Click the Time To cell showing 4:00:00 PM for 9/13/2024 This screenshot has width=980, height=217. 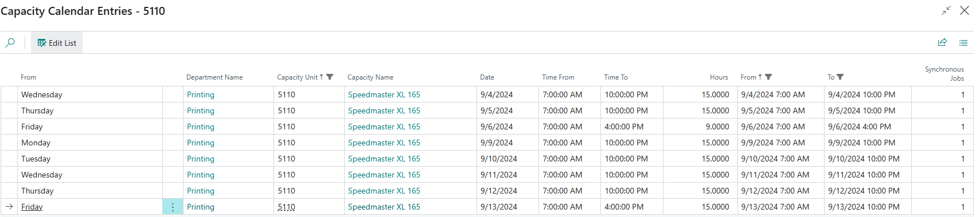(631, 207)
